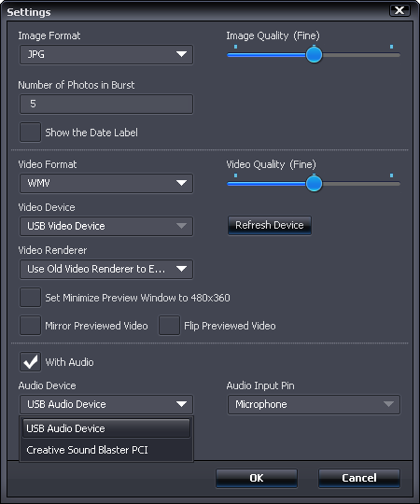Confirm settings with the OK button

[256, 477]
